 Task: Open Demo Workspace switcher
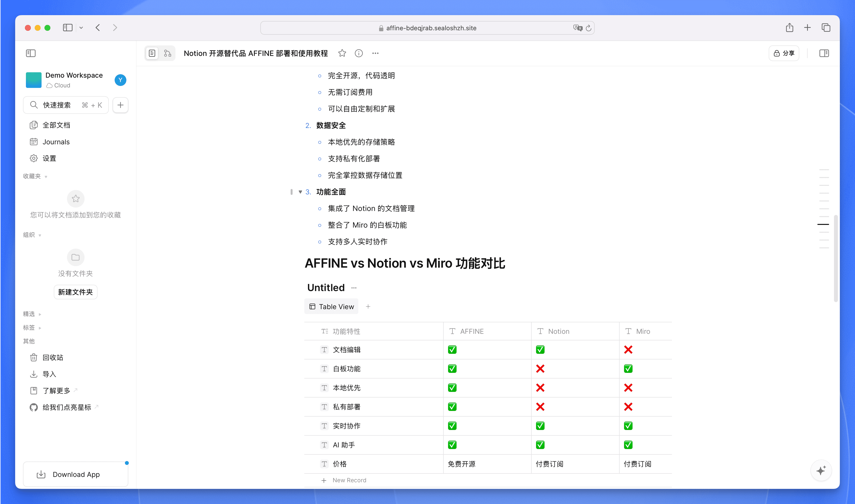[x=65, y=80]
